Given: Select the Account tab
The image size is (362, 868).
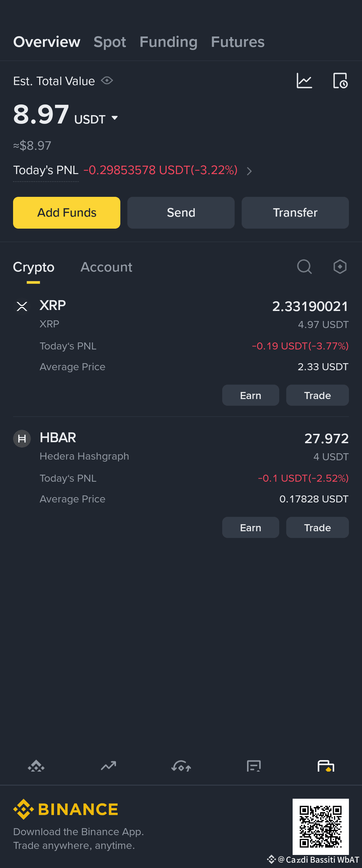Looking at the screenshot, I should tap(106, 267).
